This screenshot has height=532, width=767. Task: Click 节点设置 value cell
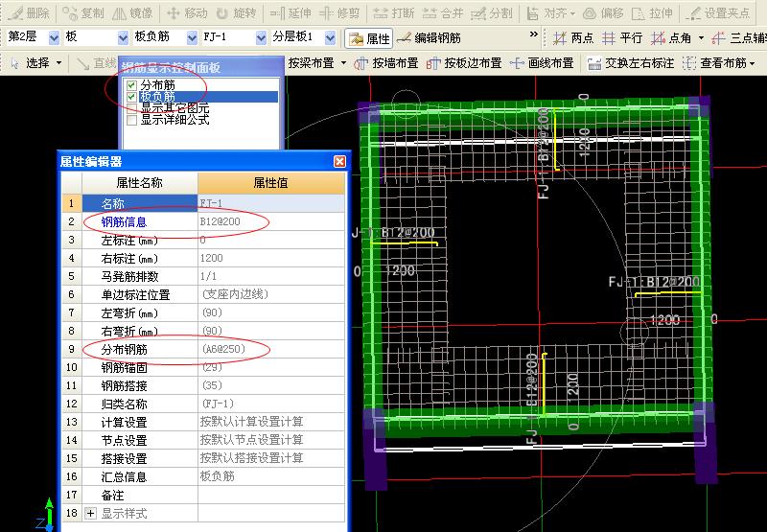271,440
